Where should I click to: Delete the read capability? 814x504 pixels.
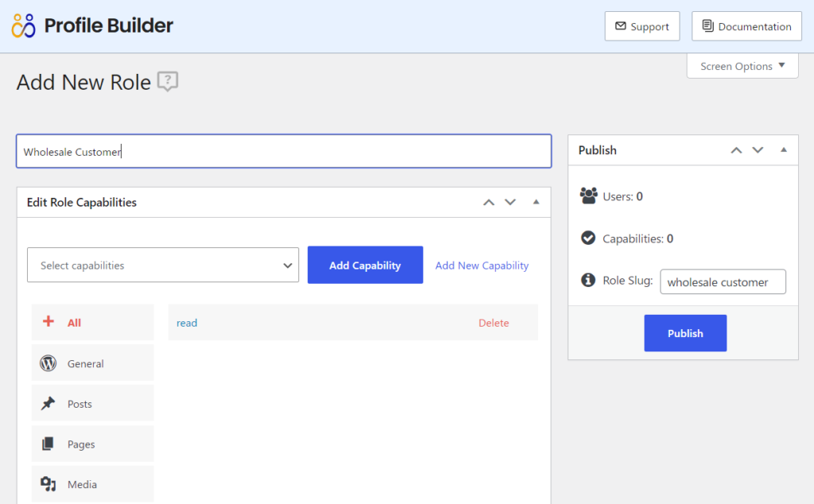point(494,323)
